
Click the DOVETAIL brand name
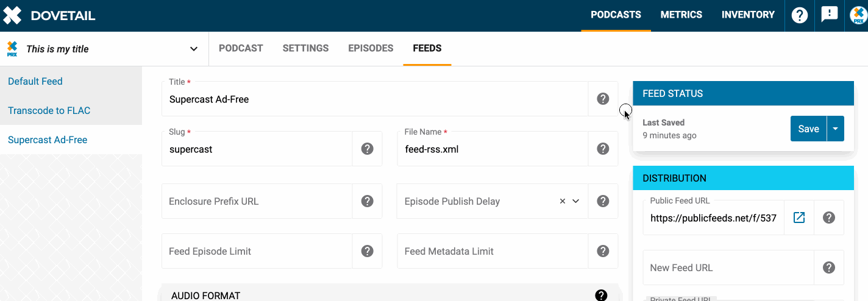pyautogui.click(x=63, y=16)
